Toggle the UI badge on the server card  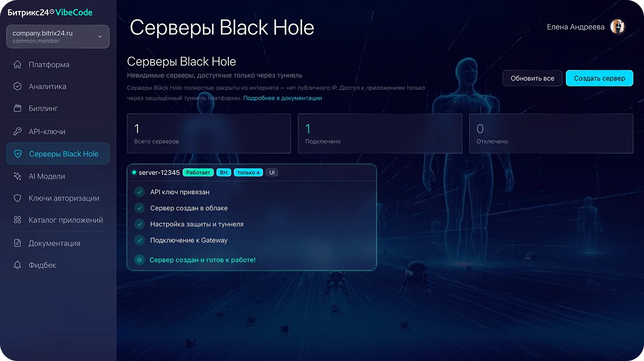click(272, 172)
